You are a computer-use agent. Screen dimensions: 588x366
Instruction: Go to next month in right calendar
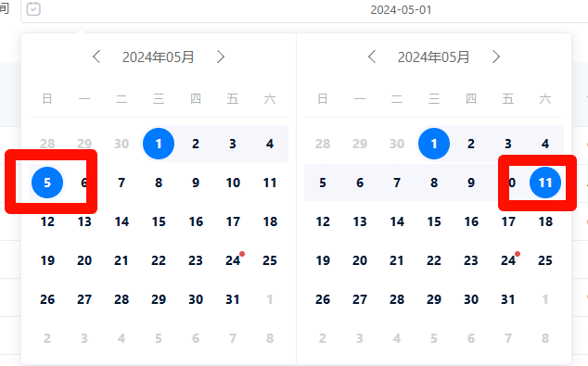pyautogui.click(x=496, y=57)
